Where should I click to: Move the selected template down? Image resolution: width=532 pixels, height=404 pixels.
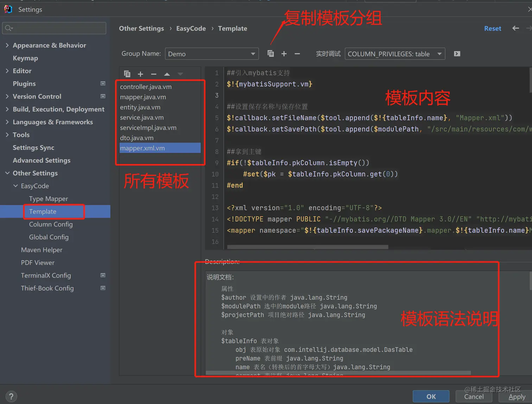pyautogui.click(x=180, y=74)
